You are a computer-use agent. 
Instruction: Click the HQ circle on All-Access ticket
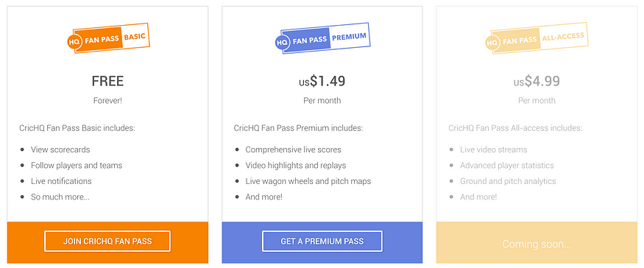tap(492, 43)
